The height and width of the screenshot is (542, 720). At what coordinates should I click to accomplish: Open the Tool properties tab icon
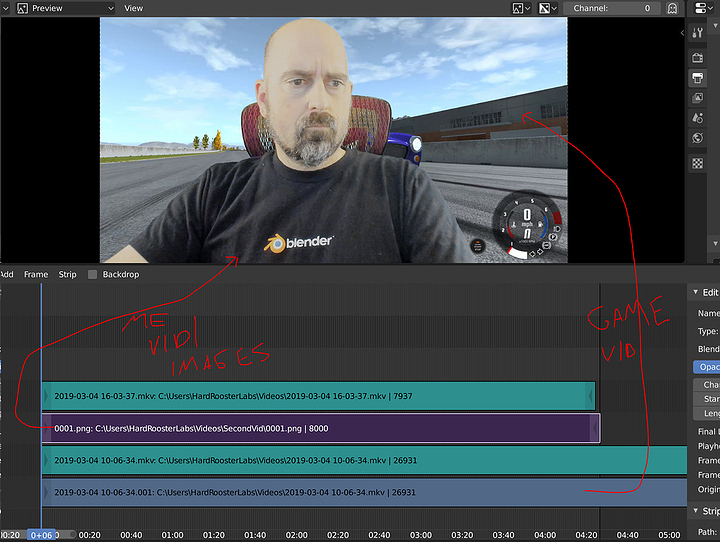tap(698, 32)
